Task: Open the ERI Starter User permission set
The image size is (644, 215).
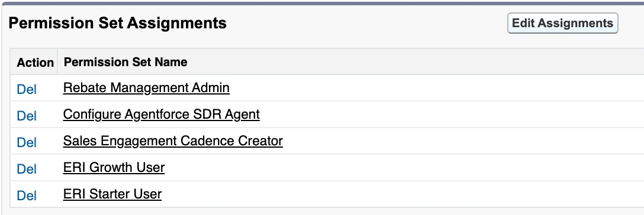Action: pos(112,194)
